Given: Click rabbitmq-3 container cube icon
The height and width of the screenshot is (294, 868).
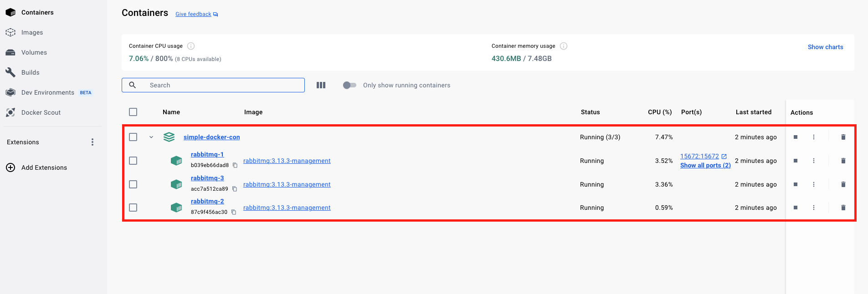Looking at the screenshot, I should tap(176, 184).
